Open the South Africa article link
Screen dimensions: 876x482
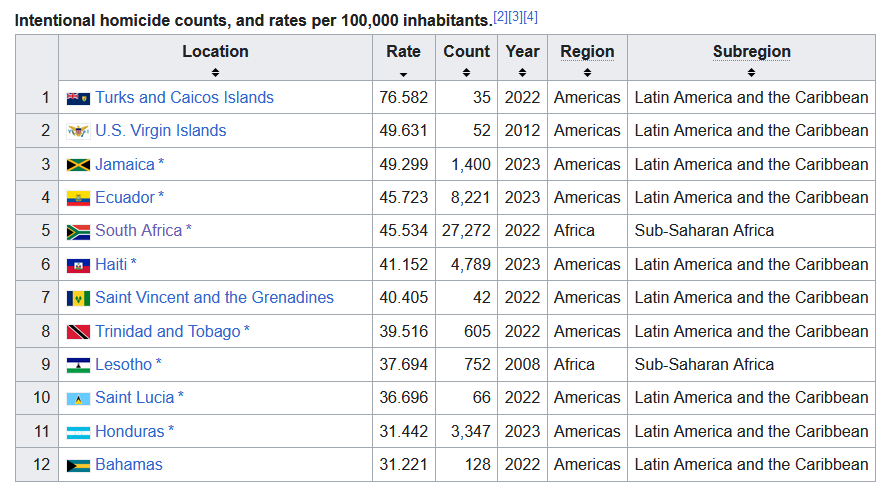(139, 231)
